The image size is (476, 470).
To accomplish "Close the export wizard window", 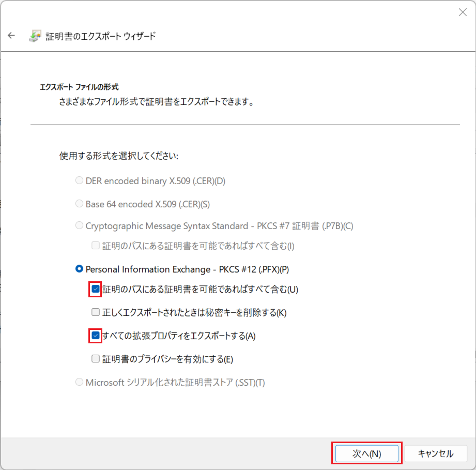I will (x=463, y=12).
